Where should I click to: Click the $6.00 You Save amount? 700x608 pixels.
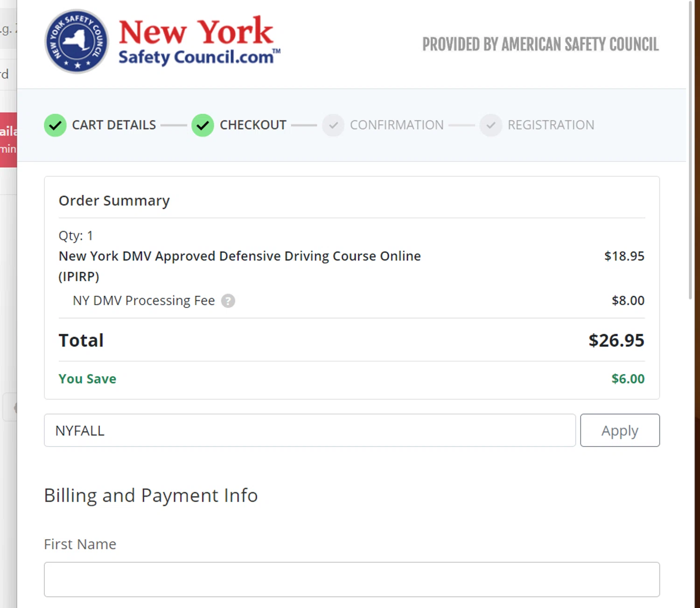[x=628, y=379]
